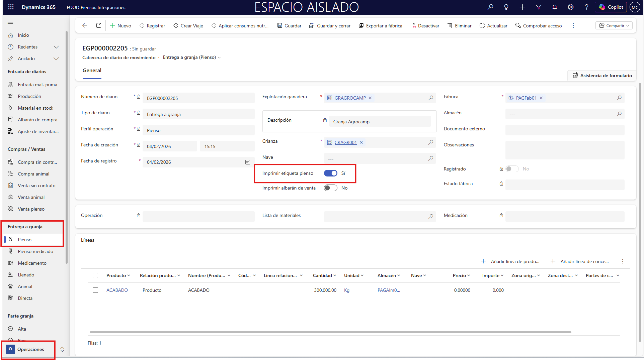Open record in new window icon
Screen dimensions: 644x360
tap(99, 26)
